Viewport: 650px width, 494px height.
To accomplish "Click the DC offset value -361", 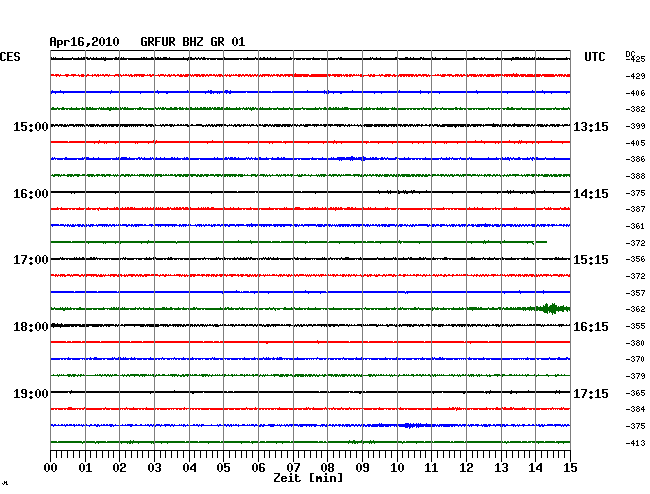I will [635, 226].
